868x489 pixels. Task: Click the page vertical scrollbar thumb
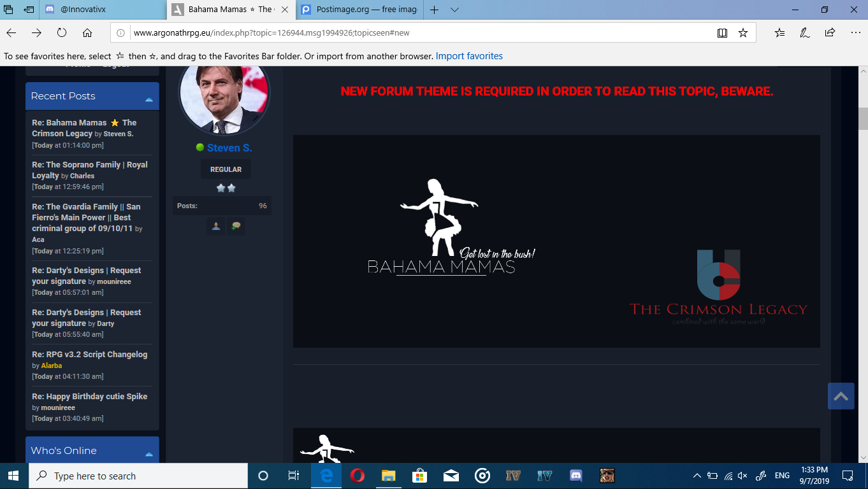pos(863,118)
